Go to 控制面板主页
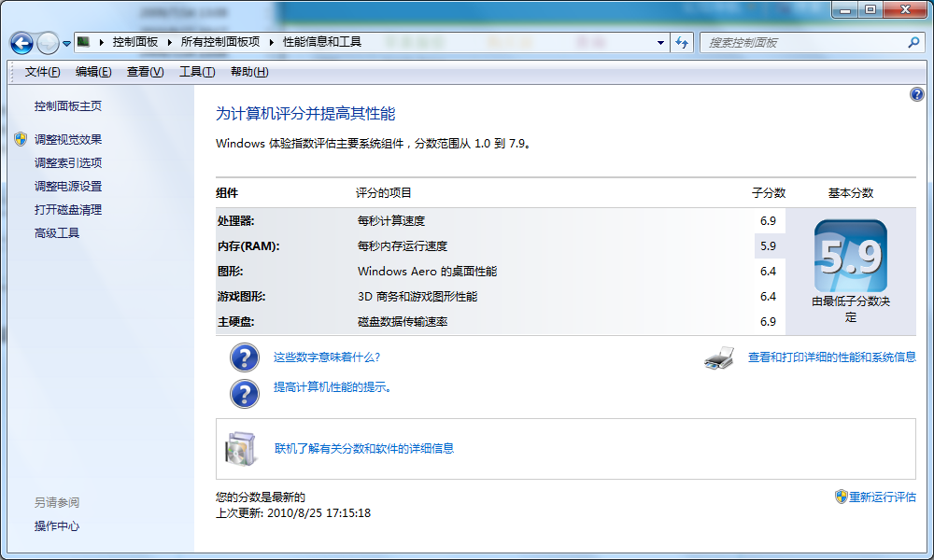This screenshot has width=934, height=560. tap(68, 105)
